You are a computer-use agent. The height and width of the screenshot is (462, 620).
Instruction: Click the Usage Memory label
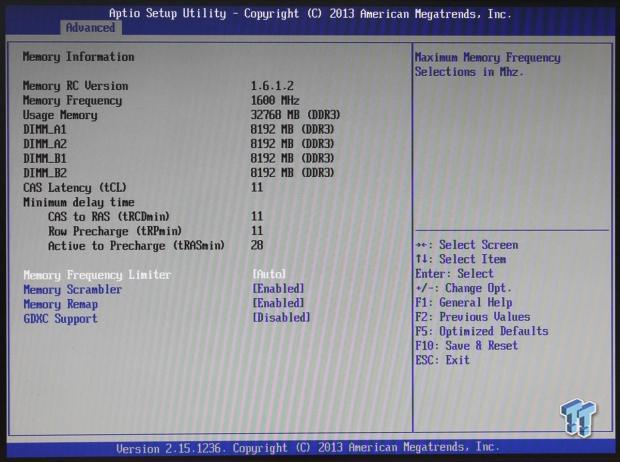[60, 115]
